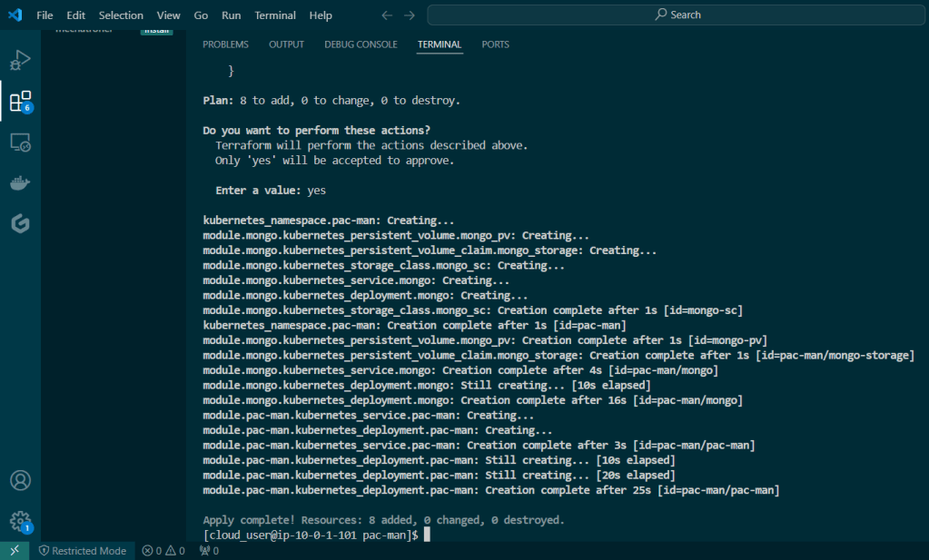Show the PORTS panel tab
This screenshot has height=560, width=929.
495,44
